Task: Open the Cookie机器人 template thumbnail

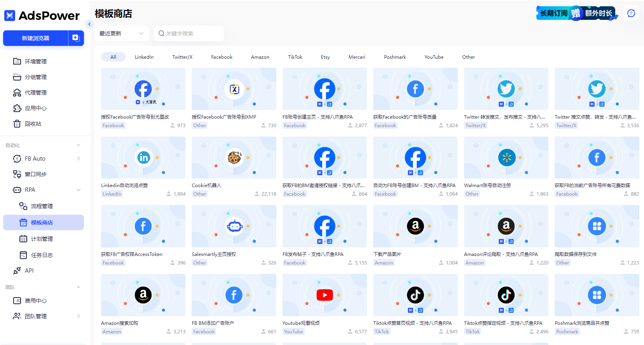Action: pyautogui.click(x=234, y=158)
